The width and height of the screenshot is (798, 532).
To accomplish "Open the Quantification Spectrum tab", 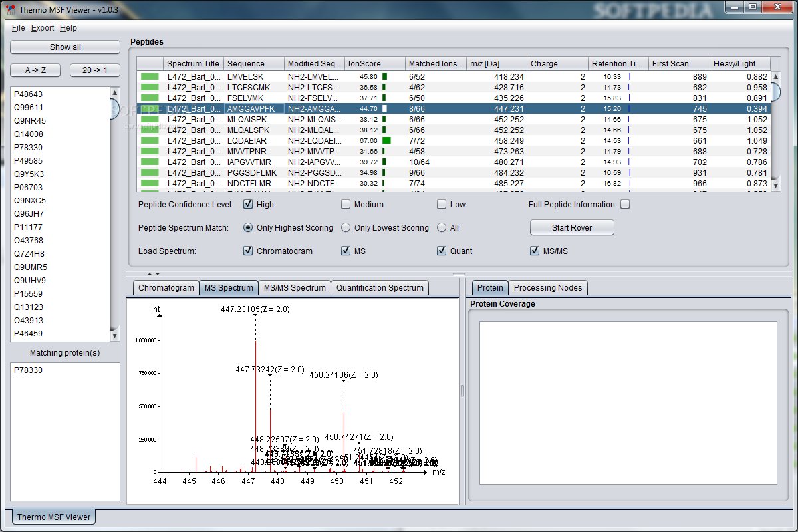I will pos(380,287).
